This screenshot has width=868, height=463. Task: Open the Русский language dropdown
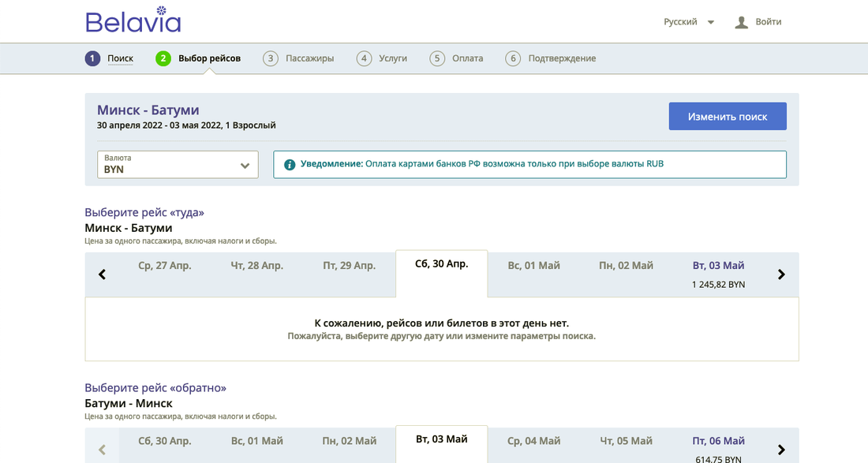[x=688, y=22]
